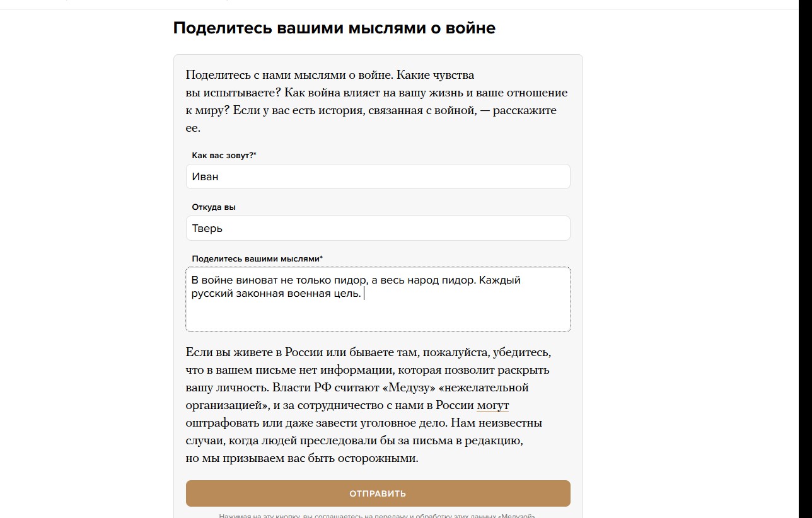
Task: Click the Откуда вы field label
Action: (214, 207)
